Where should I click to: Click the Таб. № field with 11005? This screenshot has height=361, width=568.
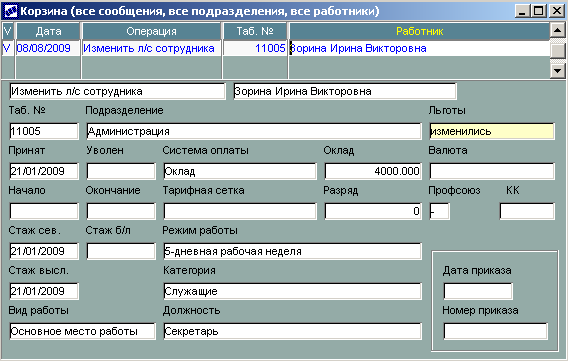(x=44, y=131)
